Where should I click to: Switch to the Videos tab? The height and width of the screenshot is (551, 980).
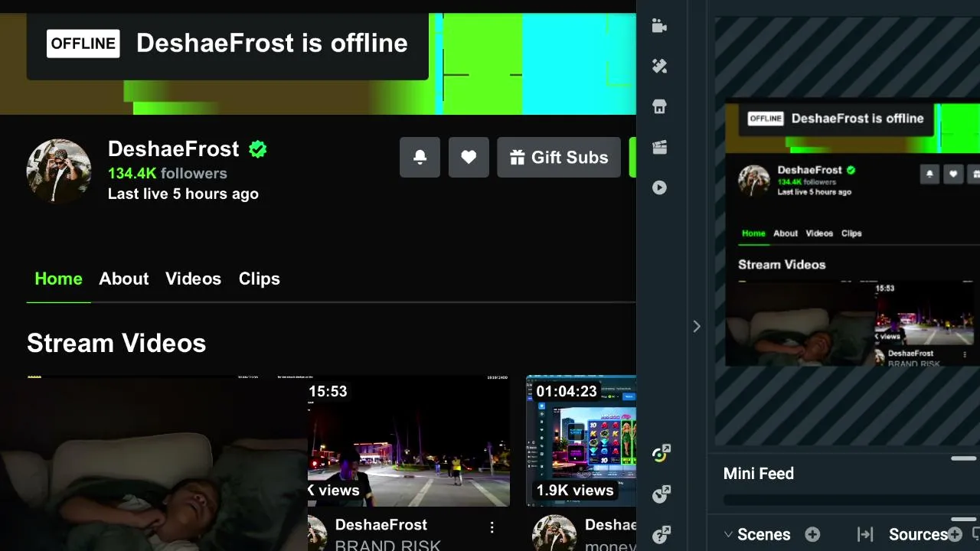(194, 279)
